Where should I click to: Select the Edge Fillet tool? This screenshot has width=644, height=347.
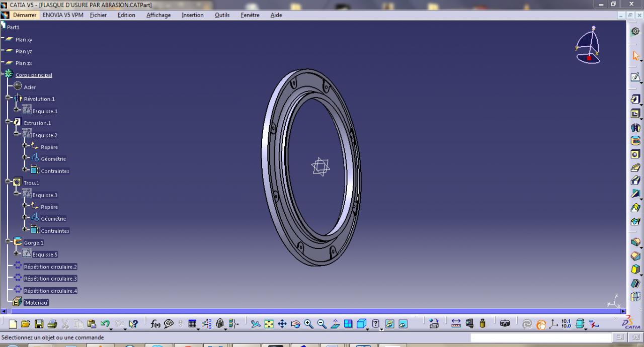[x=635, y=242]
